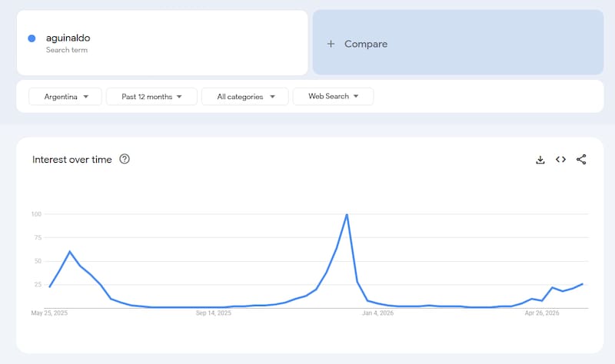This screenshot has height=364, width=615.
Task: Click the 'Interest over time' heading
Action: click(71, 160)
